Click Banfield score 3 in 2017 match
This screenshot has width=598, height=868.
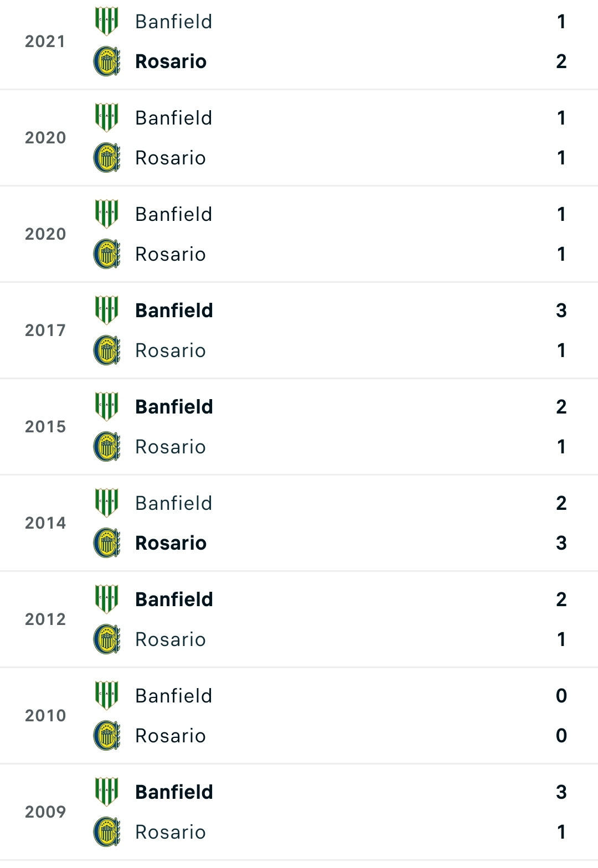coord(561,311)
